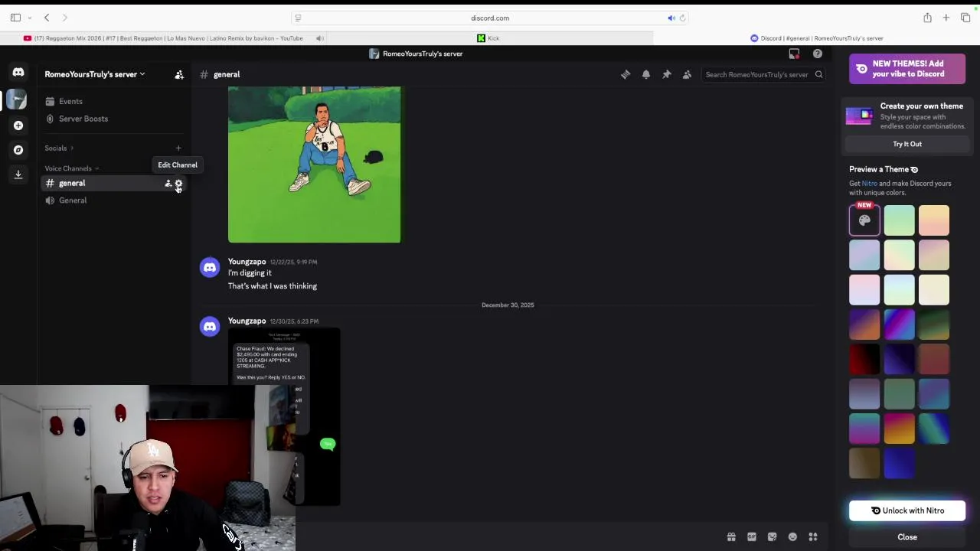
Task: Select the NEW palette theme swatch
Action: (x=864, y=220)
